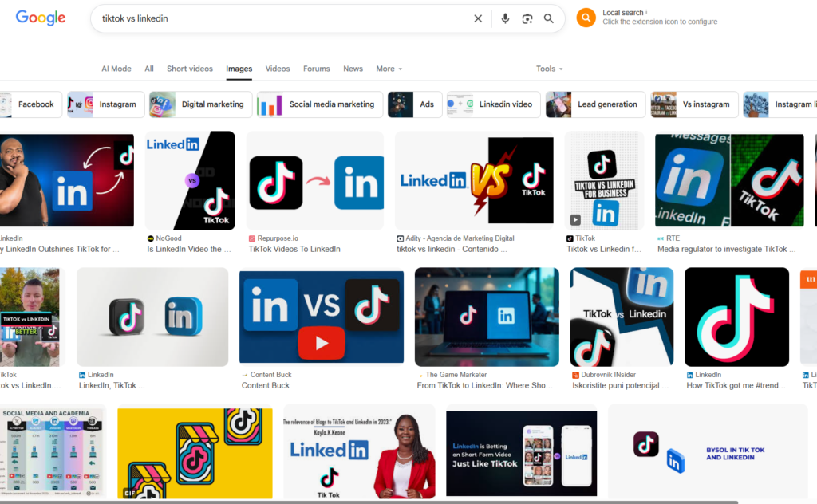The height and width of the screenshot is (504, 817).
Task: Switch to the Videos tab
Action: click(278, 69)
